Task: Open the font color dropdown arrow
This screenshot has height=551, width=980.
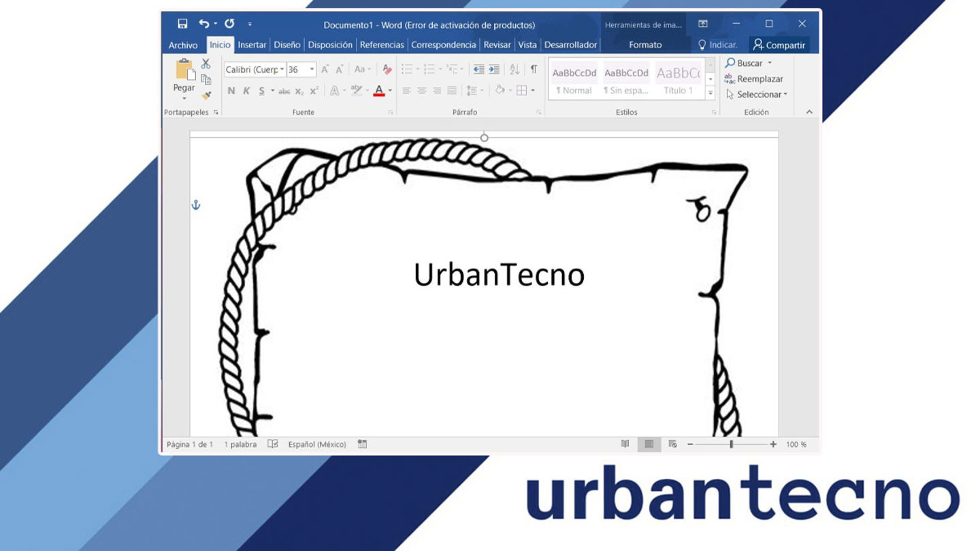Action: point(390,90)
